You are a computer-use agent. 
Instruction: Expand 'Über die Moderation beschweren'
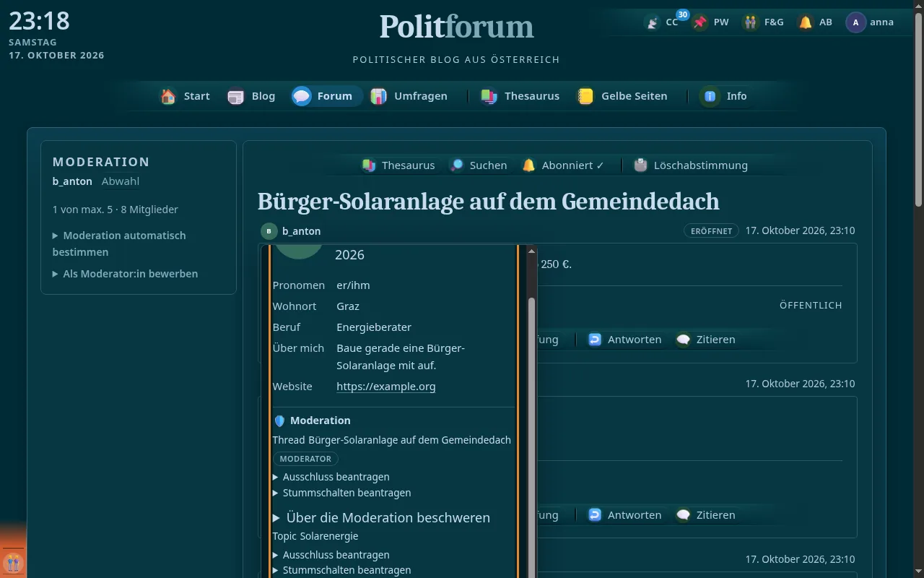[x=381, y=517]
